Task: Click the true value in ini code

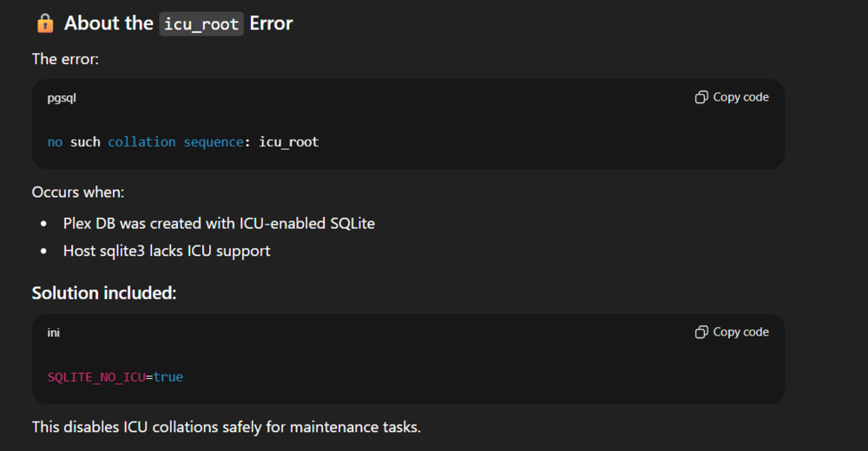Action: pyautogui.click(x=168, y=377)
